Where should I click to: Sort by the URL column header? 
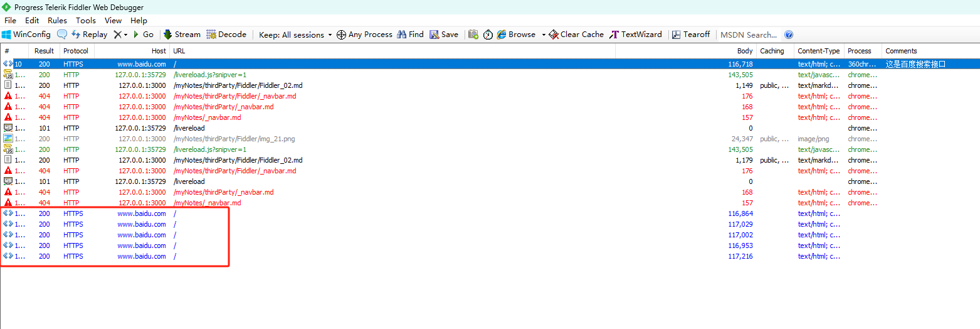pyautogui.click(x=393, y=51)
